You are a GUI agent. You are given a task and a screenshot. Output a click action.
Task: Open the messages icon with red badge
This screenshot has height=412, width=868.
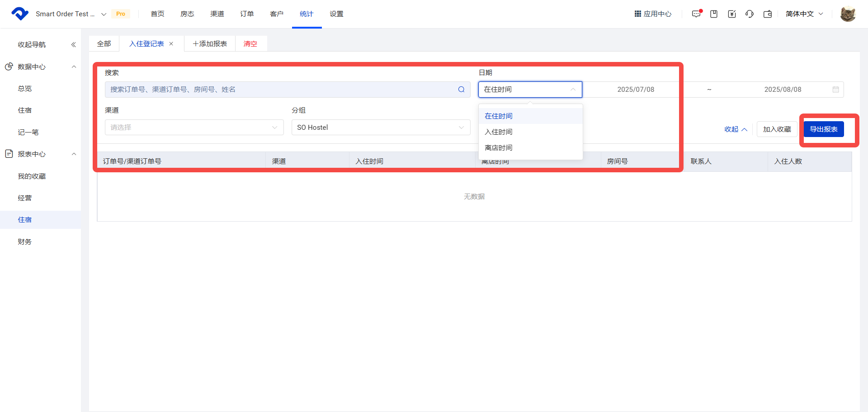(696, 14)
